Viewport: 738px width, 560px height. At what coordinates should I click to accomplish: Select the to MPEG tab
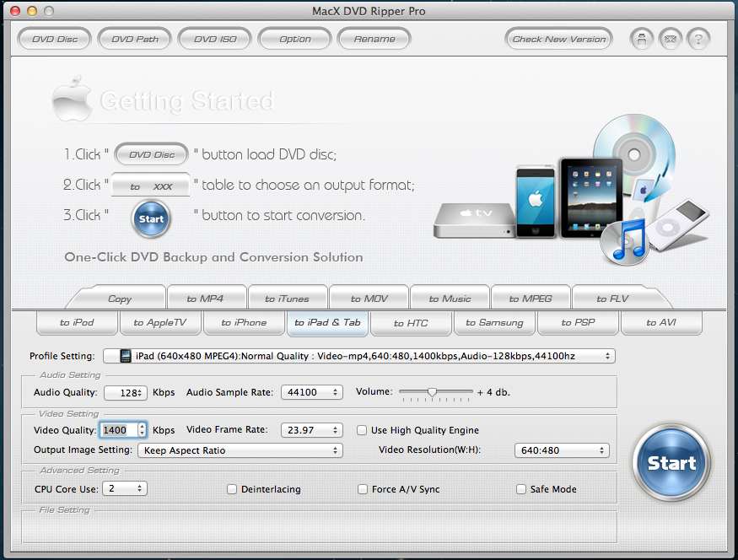tap(531, 299)
